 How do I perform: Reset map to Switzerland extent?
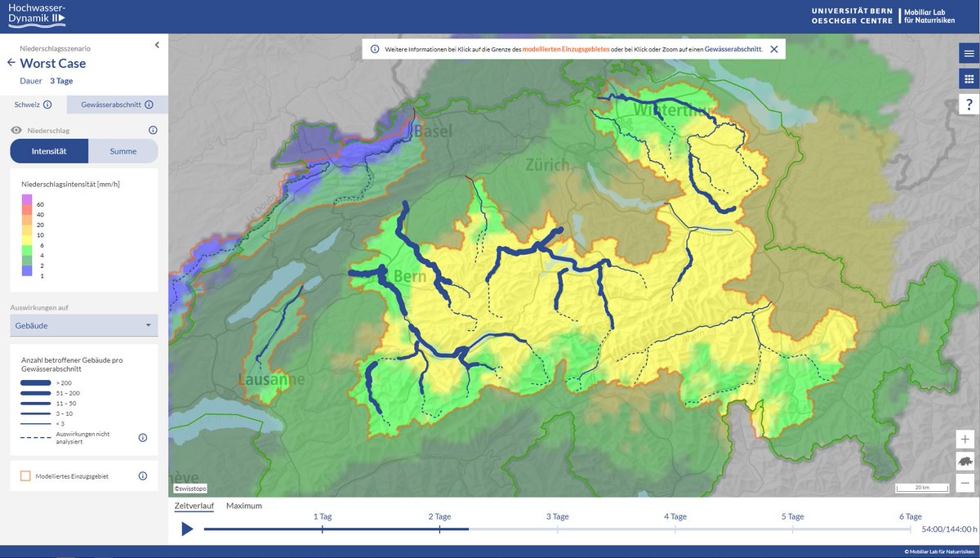pos(965,461)
